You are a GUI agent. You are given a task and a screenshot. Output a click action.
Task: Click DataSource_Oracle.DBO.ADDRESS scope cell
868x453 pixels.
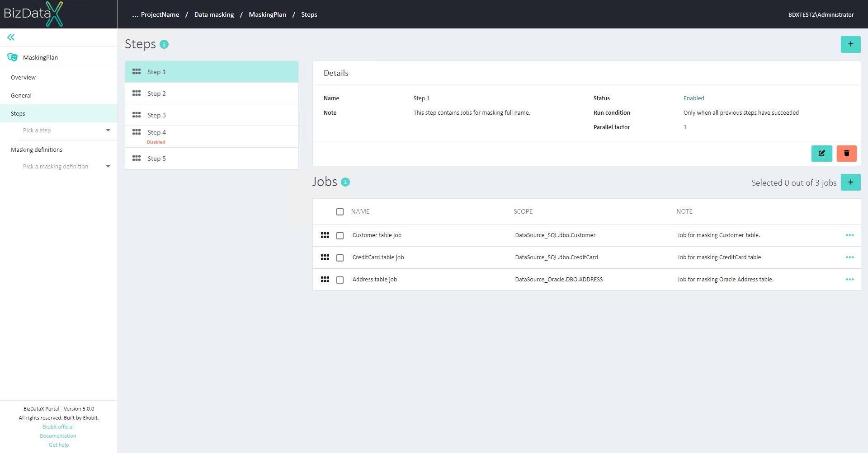(559, 279)
